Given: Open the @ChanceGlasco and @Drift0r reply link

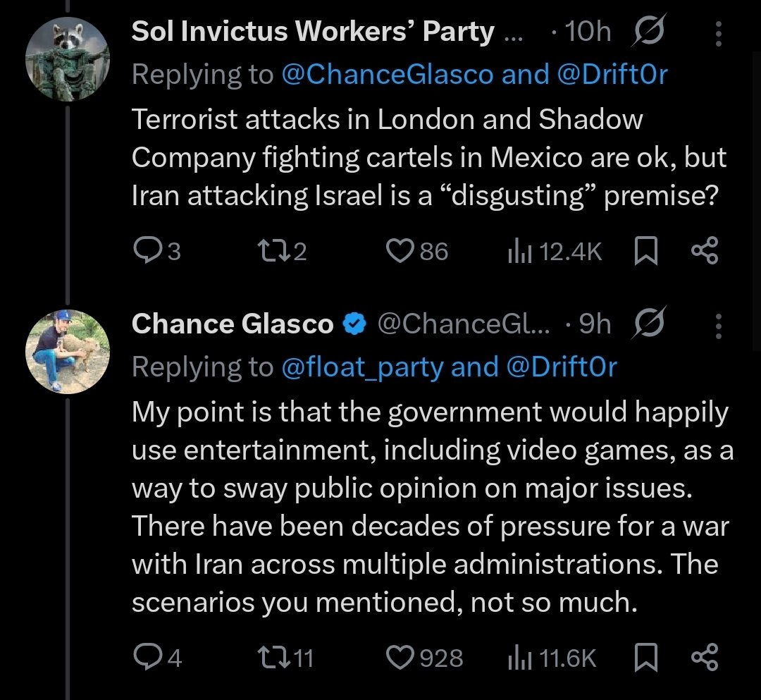Looking at the screenshot, I should (x=474, y=74).
